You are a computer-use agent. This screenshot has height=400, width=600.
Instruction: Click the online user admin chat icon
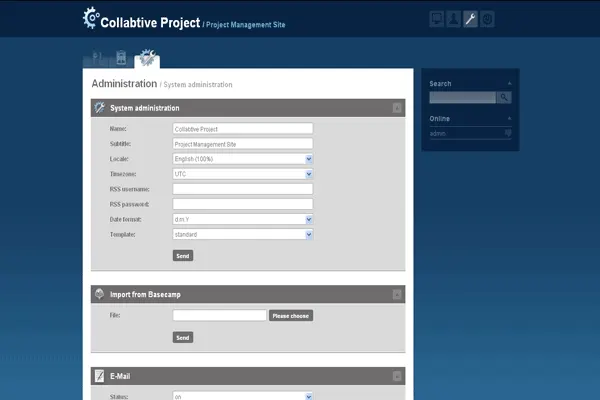point(509,132)
